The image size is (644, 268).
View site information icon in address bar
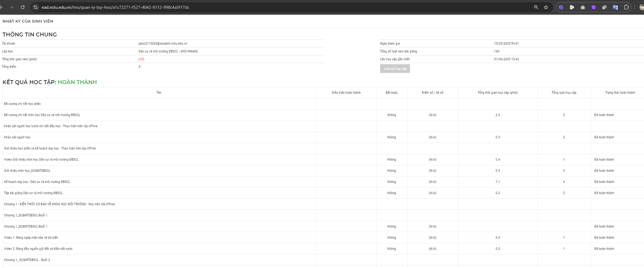(35, 7)
